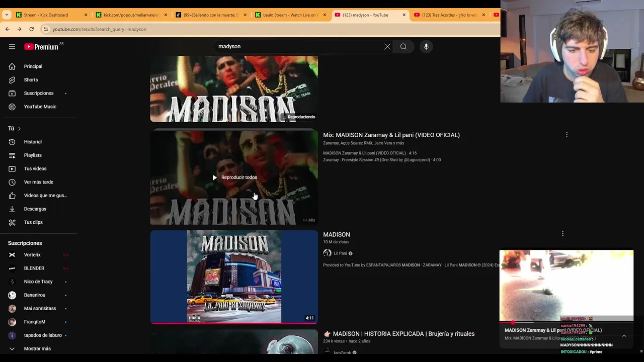The width and height of the screenshot is (644, 362).
Task: Close the Kick Dashboard tab
Action: point(86,15)
